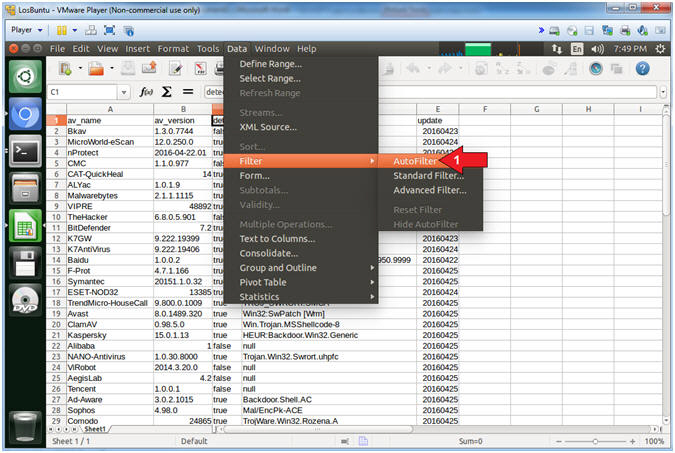
Task: Click the 100% zoom level
Action: tap(654, 441)
